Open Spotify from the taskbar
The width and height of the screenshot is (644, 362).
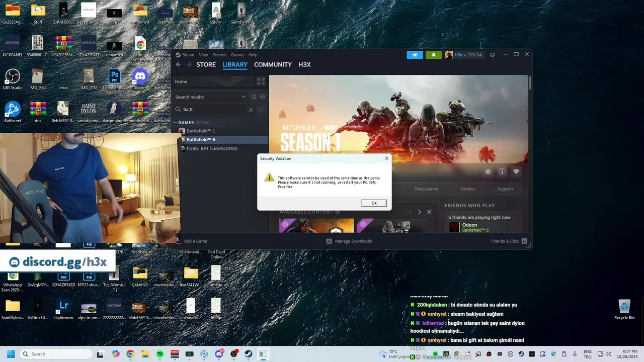160,354
